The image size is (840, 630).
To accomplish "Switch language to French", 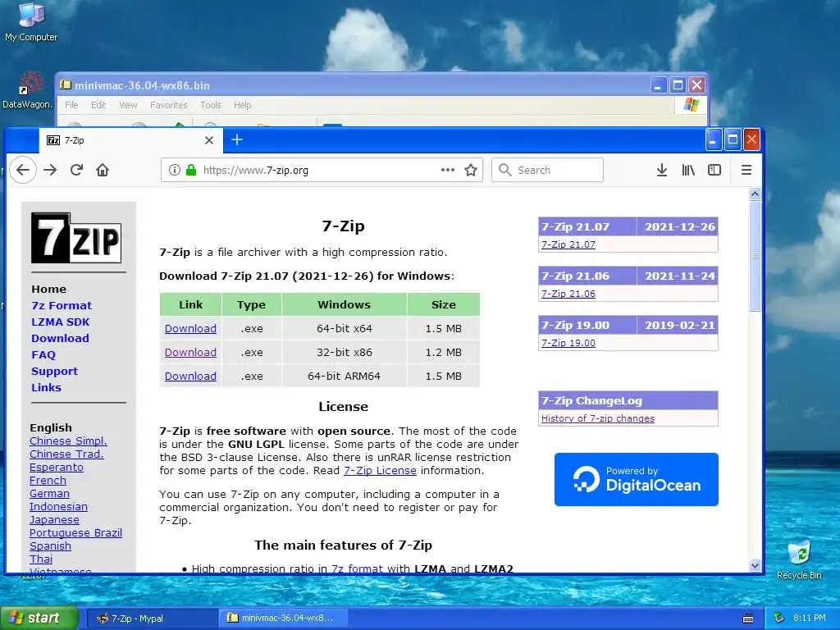I will 48,481.
